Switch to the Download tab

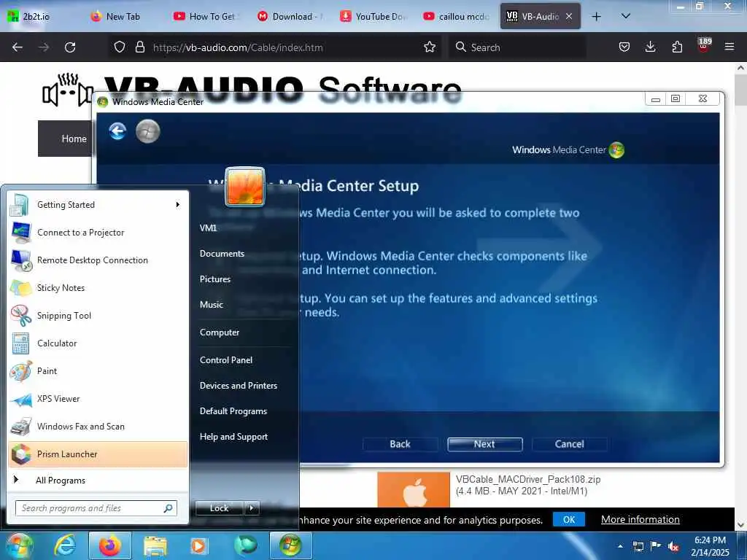(x=290, y=16)
